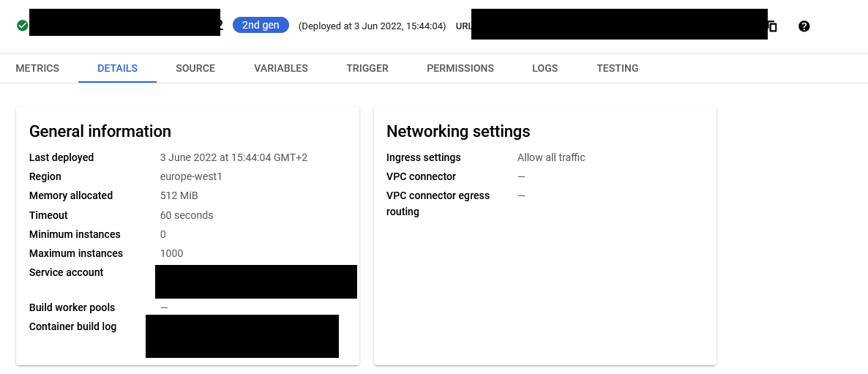This screenshot has width=868, height=374.
Task: Select the Details tab
Action: 117,68
